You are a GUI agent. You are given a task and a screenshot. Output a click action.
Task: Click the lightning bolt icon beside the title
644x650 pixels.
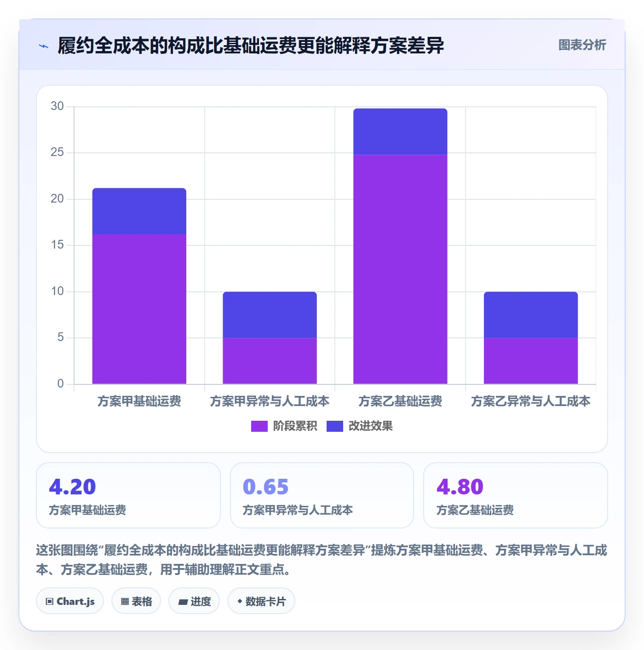point(44,46)
